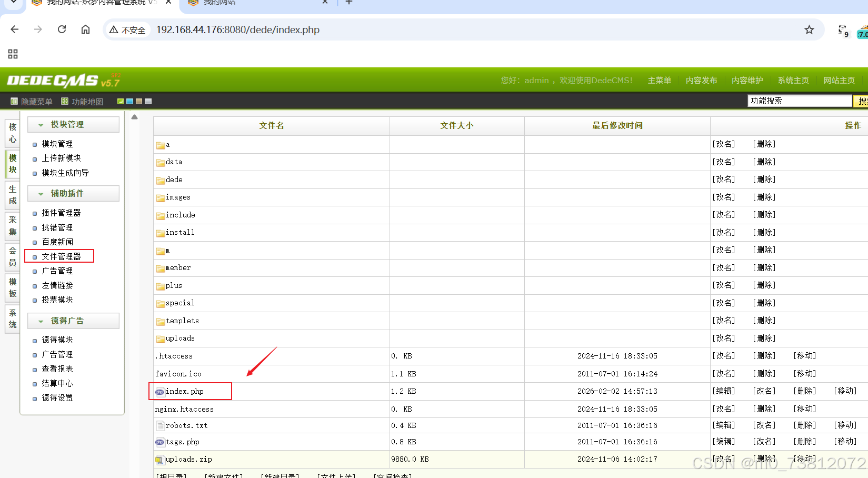Click the archive icon beside uploads.zip

(x=159, y=460)
